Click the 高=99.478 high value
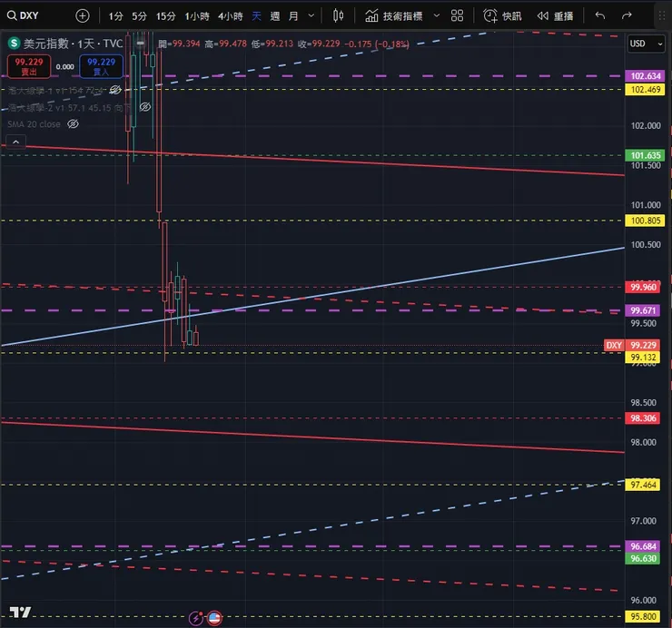 226,44
